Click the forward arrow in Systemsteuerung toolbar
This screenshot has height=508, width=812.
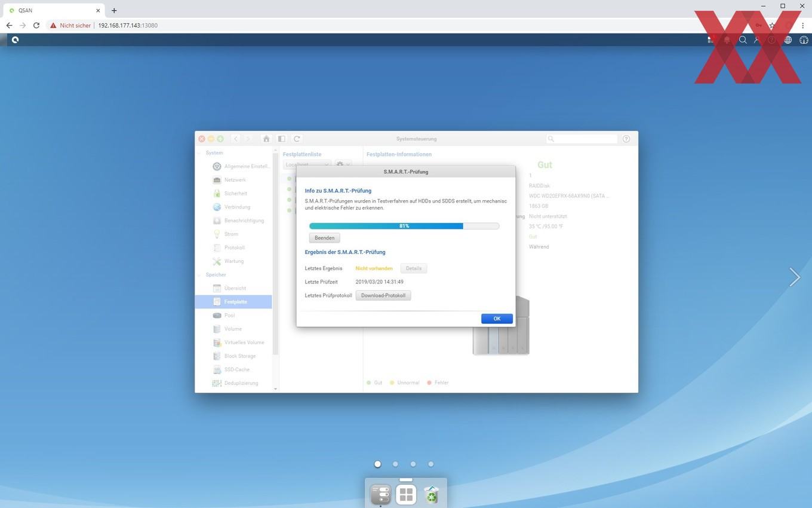248,139
